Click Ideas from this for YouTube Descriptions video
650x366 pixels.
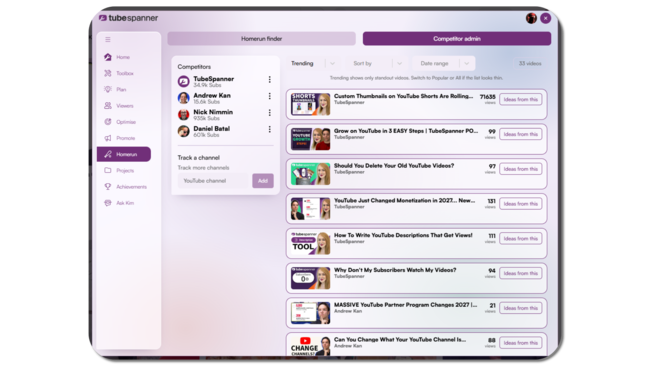[x=521, y=239]
